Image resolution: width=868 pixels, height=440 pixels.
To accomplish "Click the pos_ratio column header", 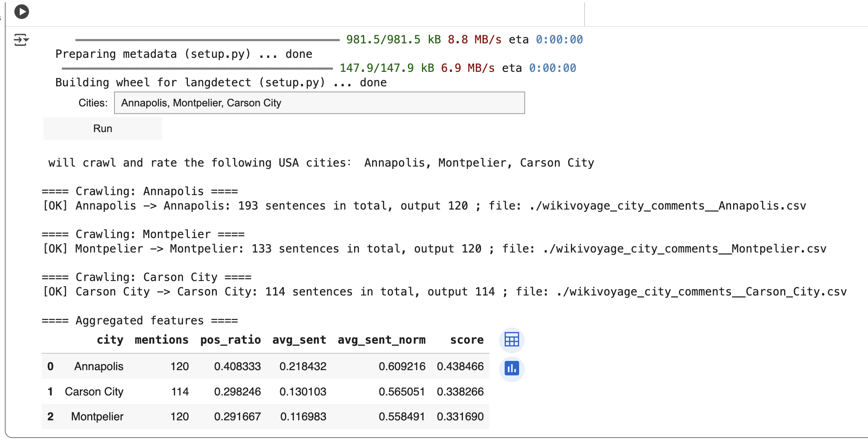I will point(230,340).
